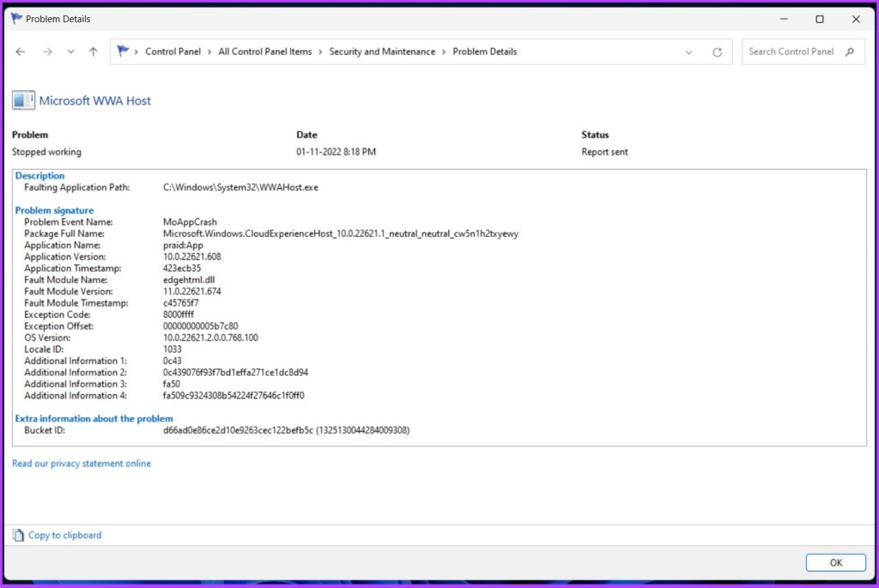The image size is (879, 588).
Task: Click the search magnifier icon
Action: (x=850, y=52)
